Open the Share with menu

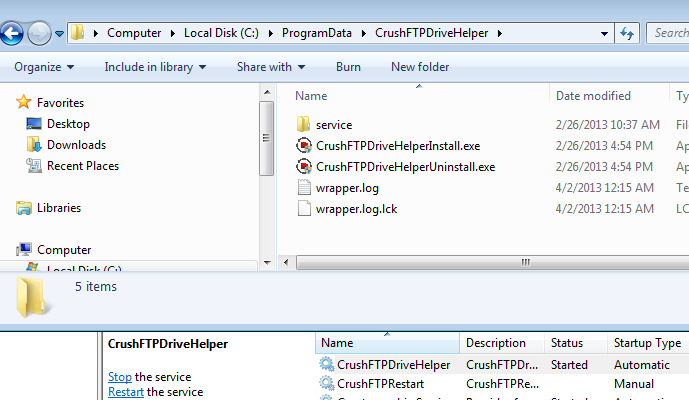click(271, 67)
